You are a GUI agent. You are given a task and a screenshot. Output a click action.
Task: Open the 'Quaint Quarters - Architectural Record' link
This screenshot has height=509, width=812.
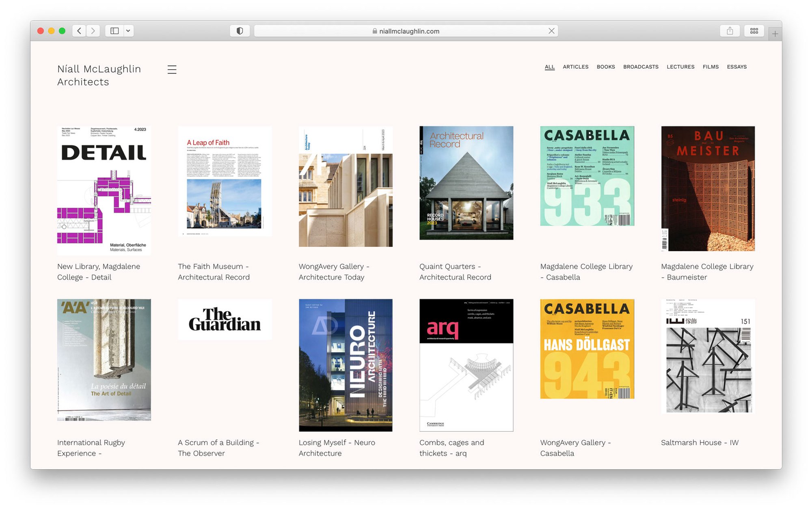(455, 272)
